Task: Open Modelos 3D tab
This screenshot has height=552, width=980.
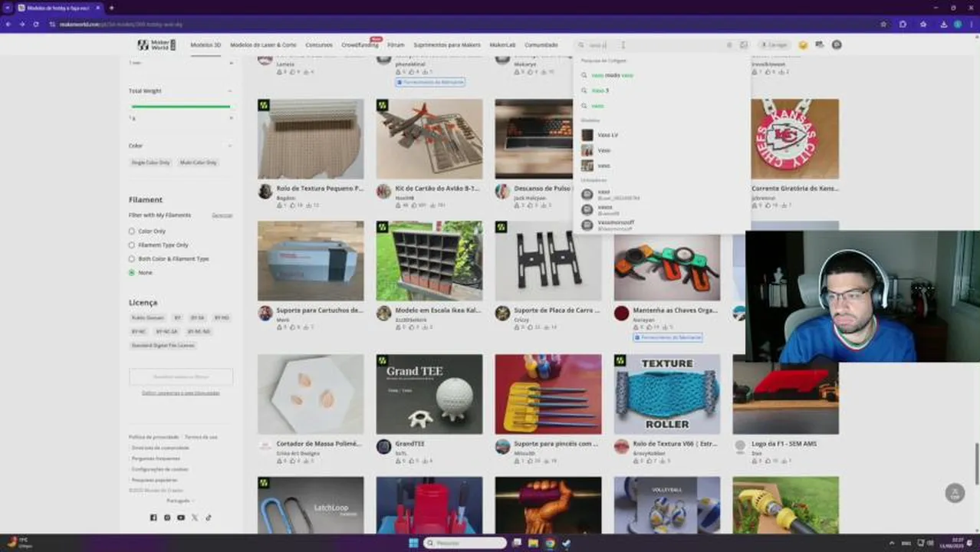Action: point(206,45)
